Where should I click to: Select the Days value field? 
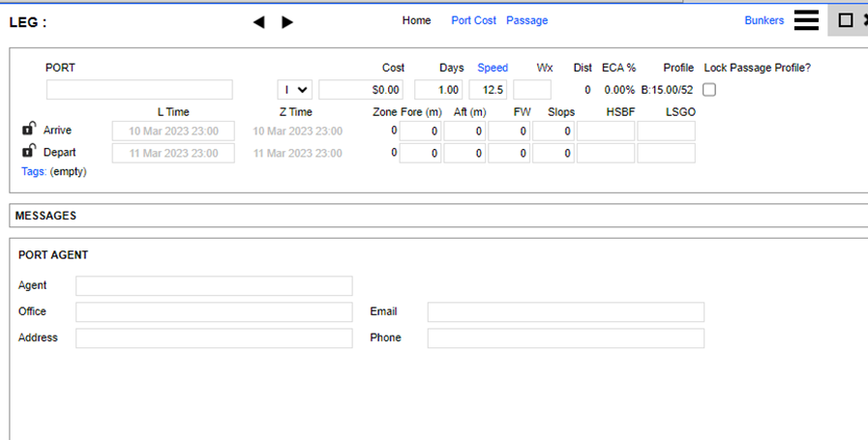click(438, 90)
